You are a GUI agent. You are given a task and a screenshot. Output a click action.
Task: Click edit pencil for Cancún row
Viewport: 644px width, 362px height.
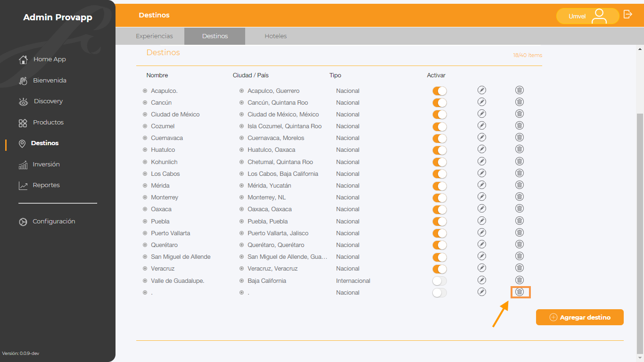coord(481,102)
